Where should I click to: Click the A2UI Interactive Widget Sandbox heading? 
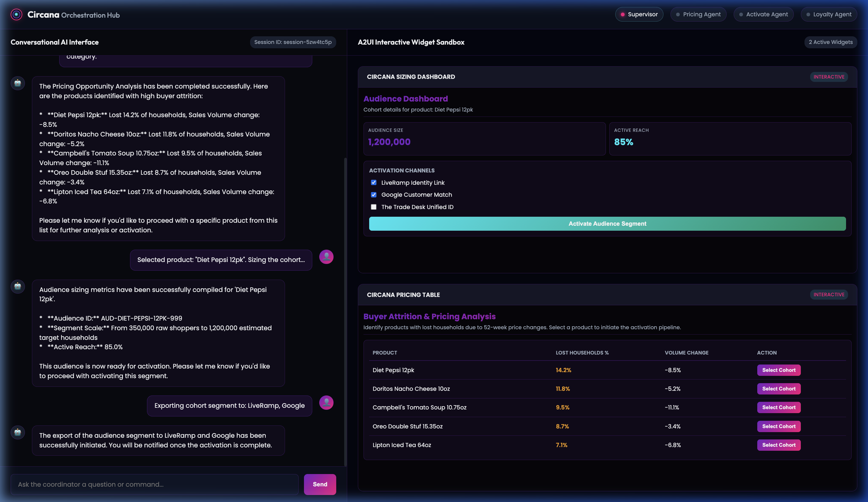click(x=411, y=42)
